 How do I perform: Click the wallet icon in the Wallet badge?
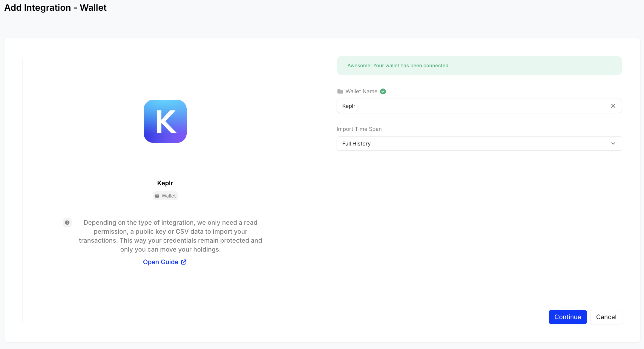pyautogui.click(x=157, y=196)
